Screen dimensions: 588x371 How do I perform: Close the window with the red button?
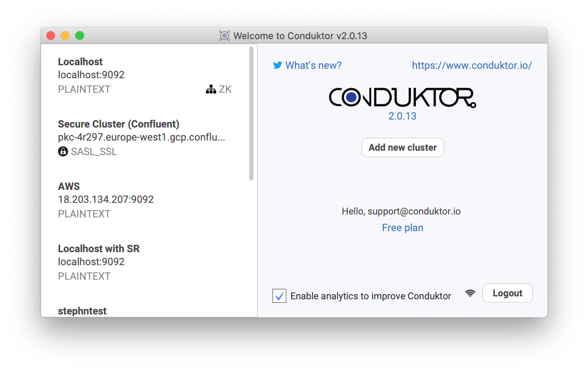[51, 36]
